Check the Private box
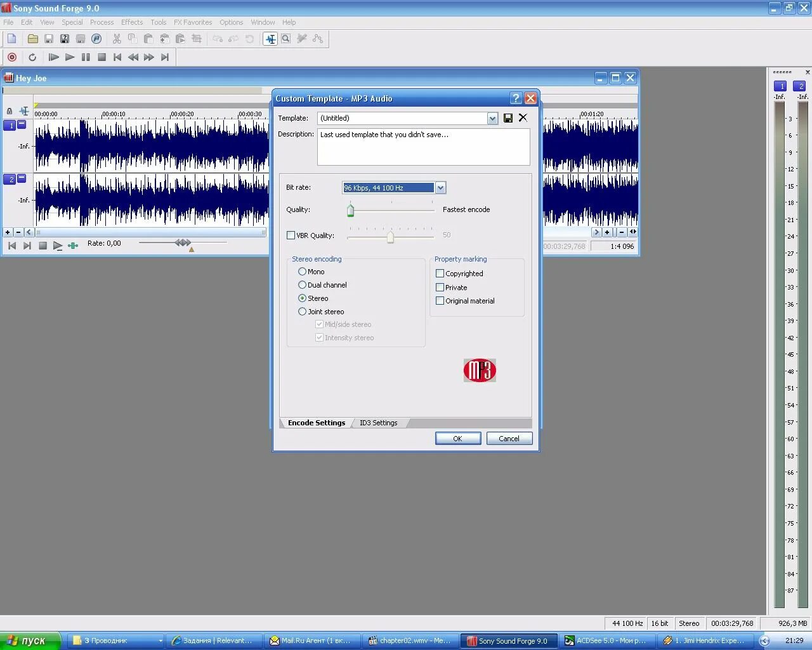Screen dimensions: 812x650 click(440, 288)
